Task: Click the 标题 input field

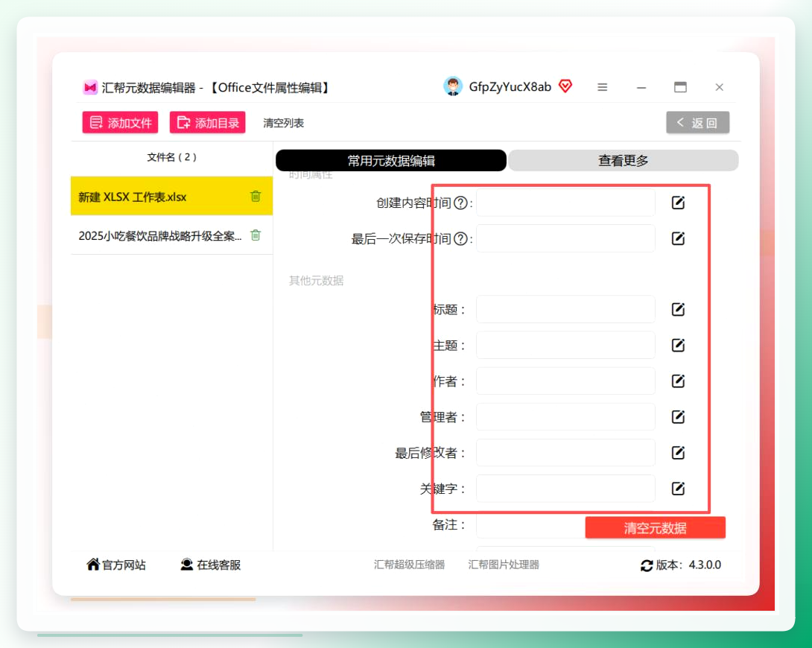Action: pyautogui.click(x=565, y=310)
